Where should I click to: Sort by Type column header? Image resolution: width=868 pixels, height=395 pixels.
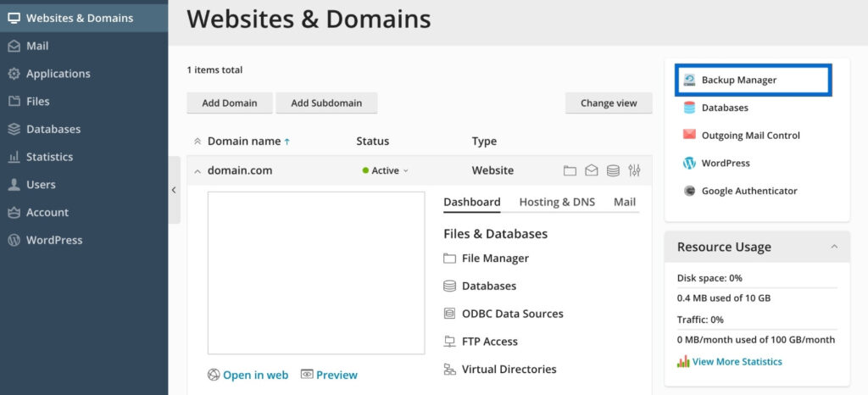[484, 141]
